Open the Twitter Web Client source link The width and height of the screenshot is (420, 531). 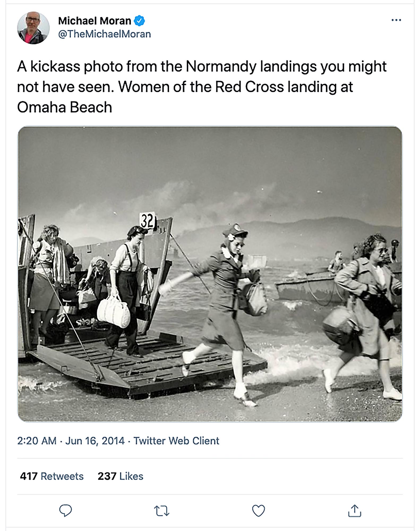tap(176, 440)
